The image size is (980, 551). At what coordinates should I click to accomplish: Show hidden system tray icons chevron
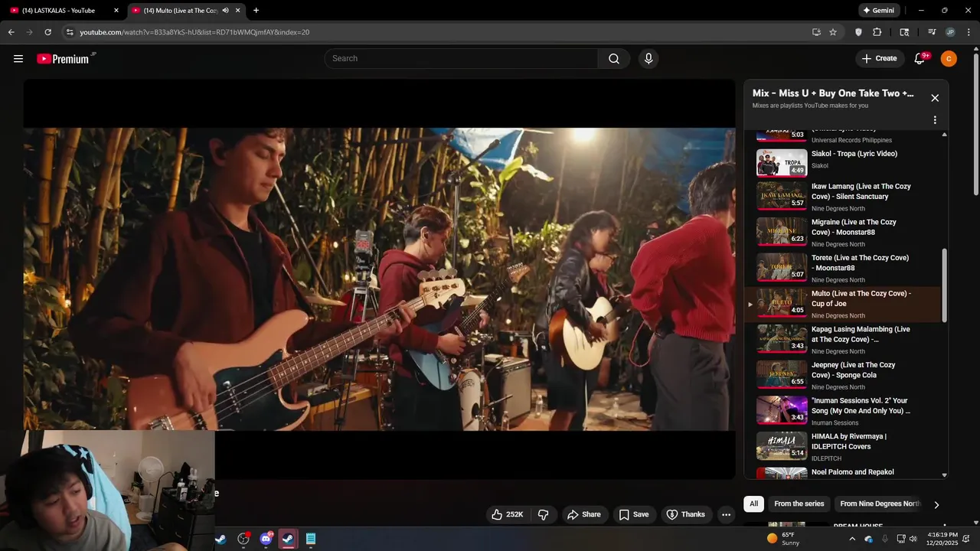click(x=852, y=539)
